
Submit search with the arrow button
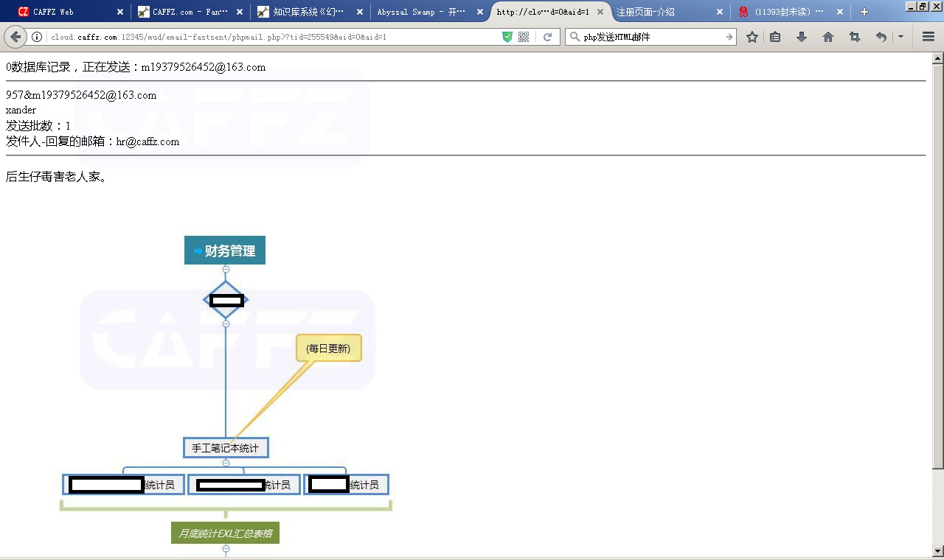(729, 37)
